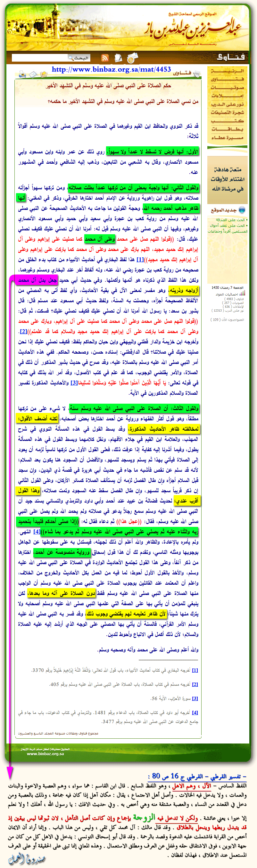This screenshot has width=257, height=868.
Task: Click footnote [1] citing البخاري at page bottom
Action: (x=195, y=670)
